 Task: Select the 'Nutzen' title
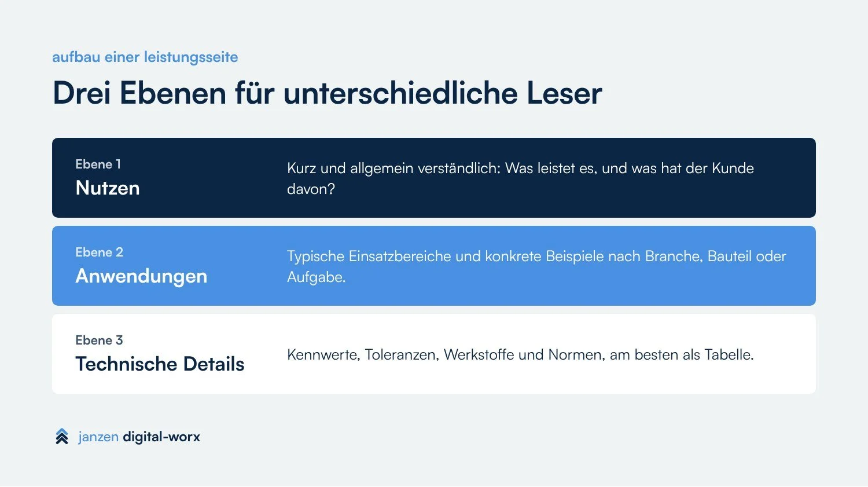click(108, 188)
